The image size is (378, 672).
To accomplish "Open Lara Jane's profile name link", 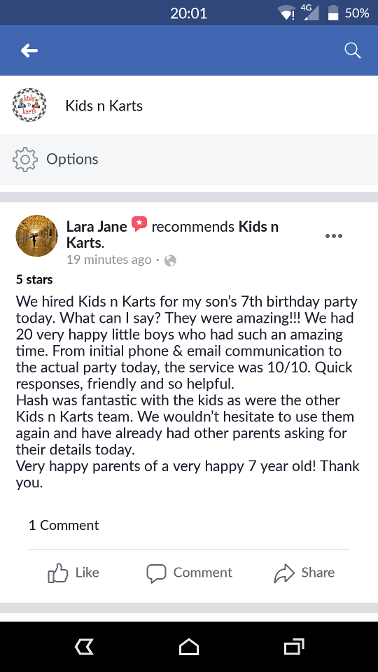I will tap(96, 227).
